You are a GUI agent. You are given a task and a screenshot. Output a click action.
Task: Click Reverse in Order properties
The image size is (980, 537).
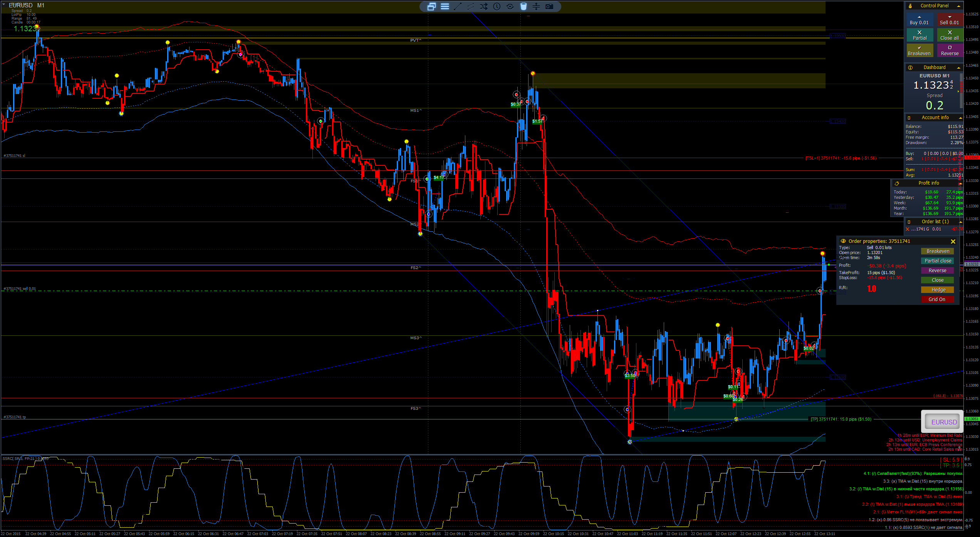click(x=938, y=271)
